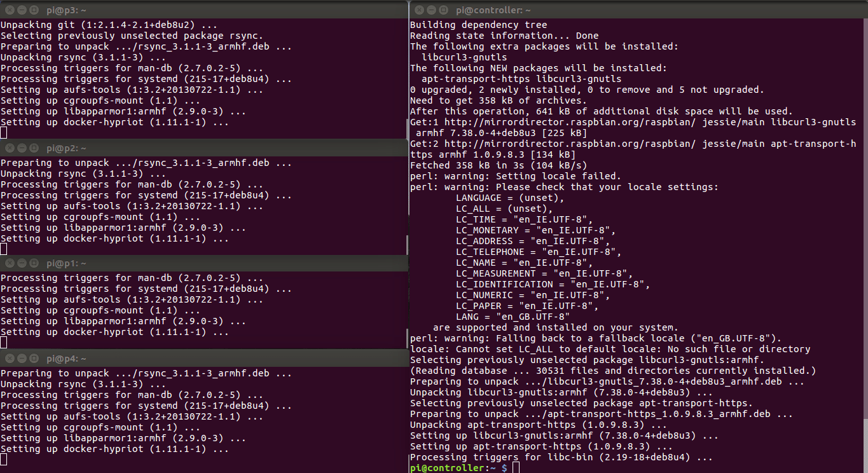Close the pi@p1 terminal window
Viewport: 868px width, 473px height.
click(8, 263)
